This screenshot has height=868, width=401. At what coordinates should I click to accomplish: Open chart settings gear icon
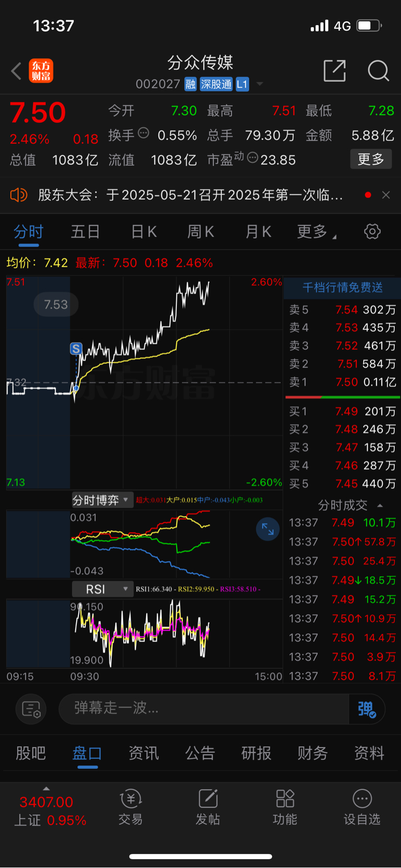point(372,231)
